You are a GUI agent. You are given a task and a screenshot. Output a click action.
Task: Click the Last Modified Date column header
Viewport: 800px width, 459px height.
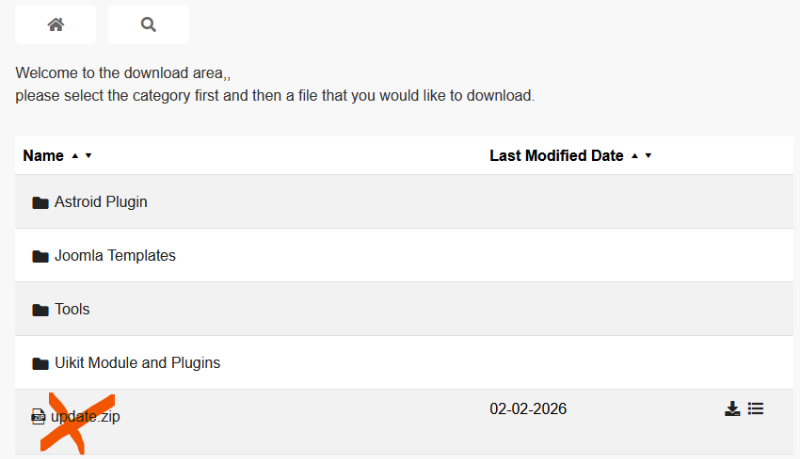point(556,156)
